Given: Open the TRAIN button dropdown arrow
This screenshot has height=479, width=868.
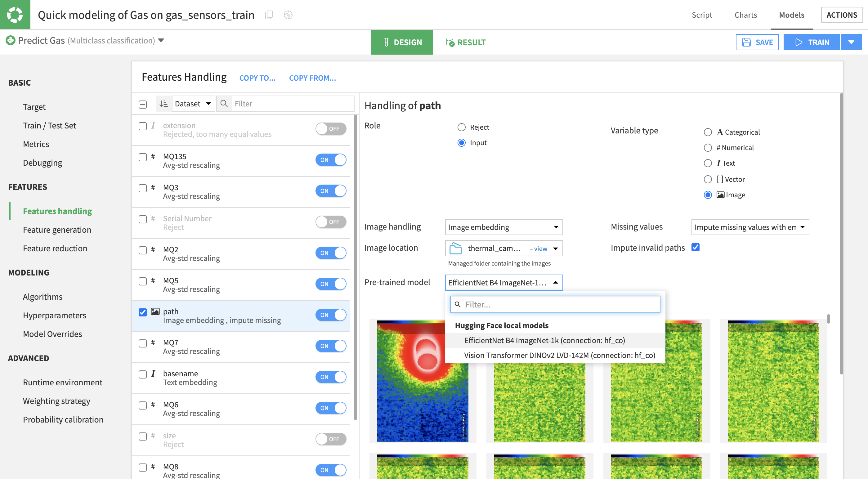Looking at the screenshot, I should (851, 42).
